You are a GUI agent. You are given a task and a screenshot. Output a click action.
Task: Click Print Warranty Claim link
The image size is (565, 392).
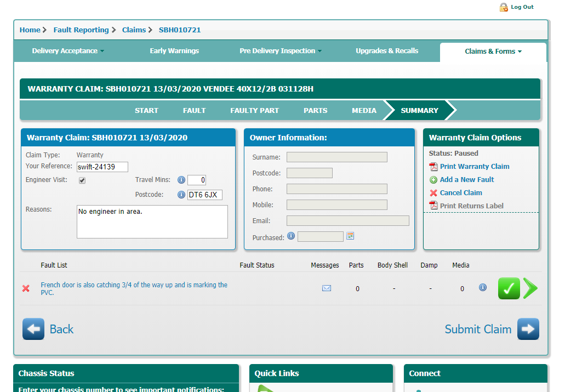pos(475,167)
